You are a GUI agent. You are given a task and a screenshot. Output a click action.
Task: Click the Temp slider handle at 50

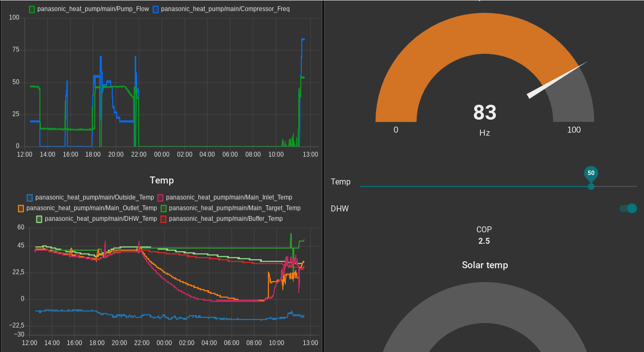tap(591, 186)
